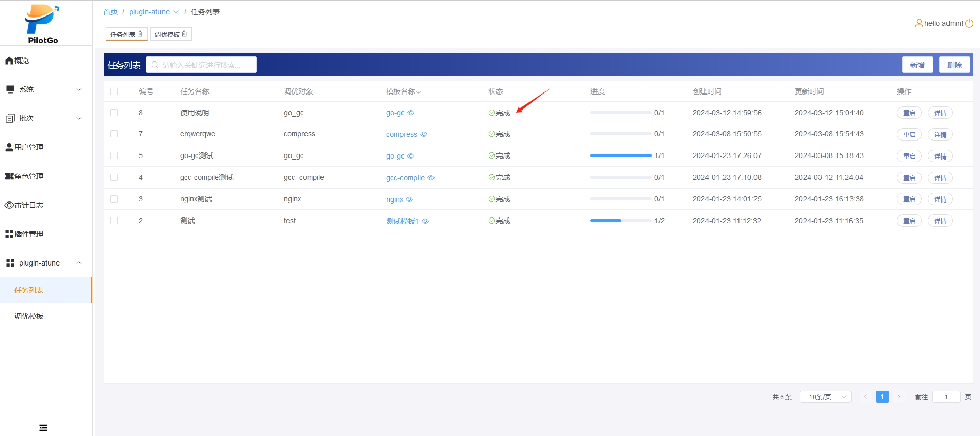
Task: Open the 模板名称 column filter dropdown
Action: pyautogui.click(x=419, y=92)
